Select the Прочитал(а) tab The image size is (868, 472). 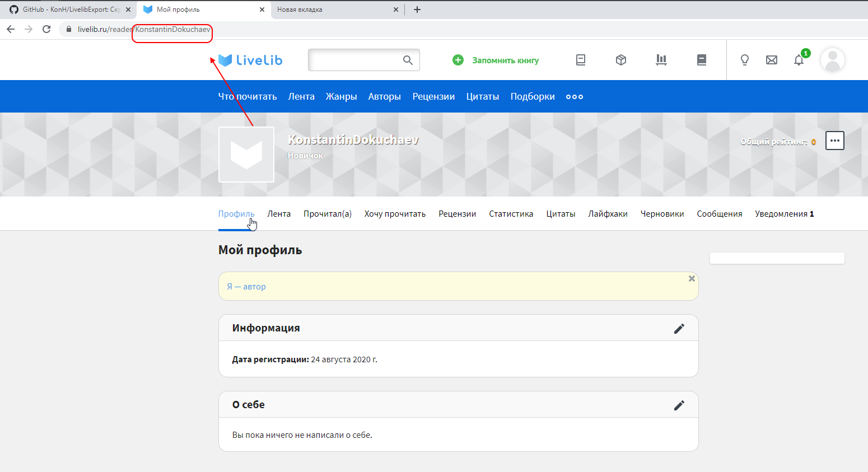(x=328, y=214)
